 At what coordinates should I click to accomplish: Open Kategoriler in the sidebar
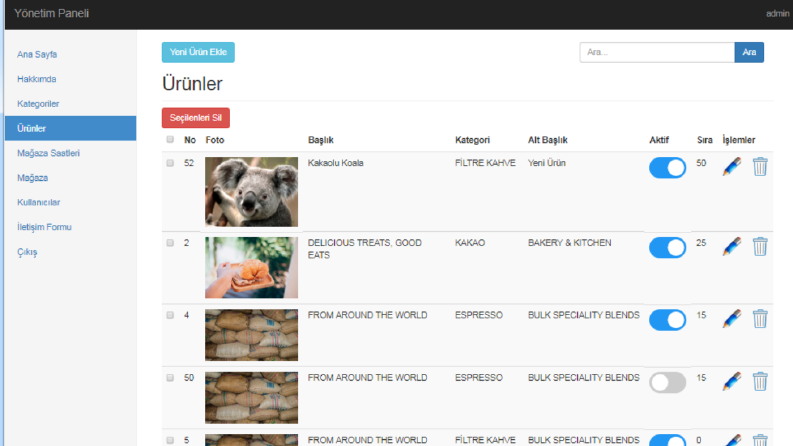38,104
